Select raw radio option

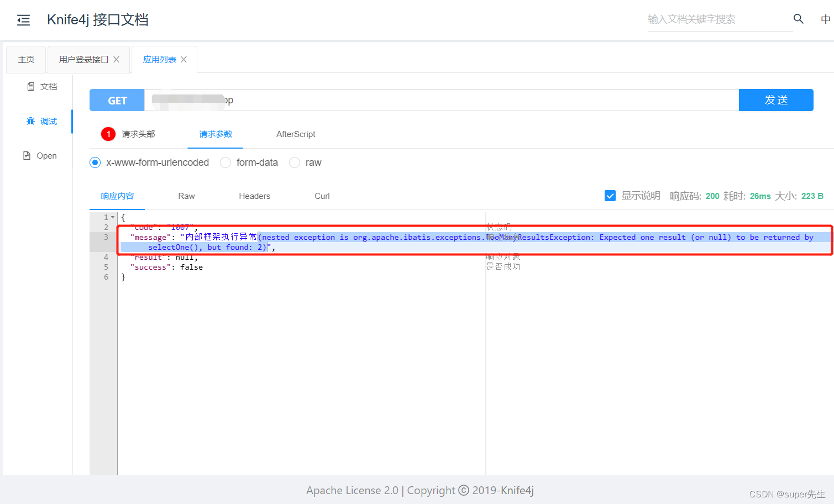(295, 162)
